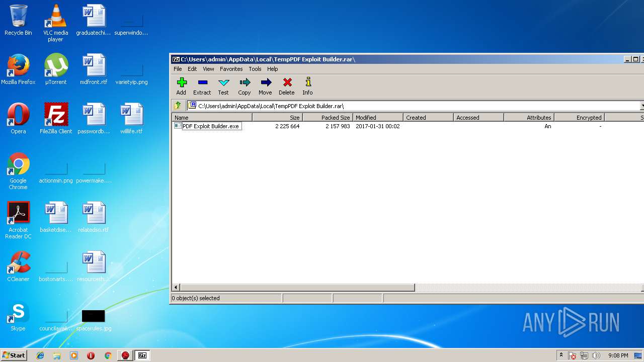The image size is (644, 362).
Task: Sort by Created column header
Action: 428,118
